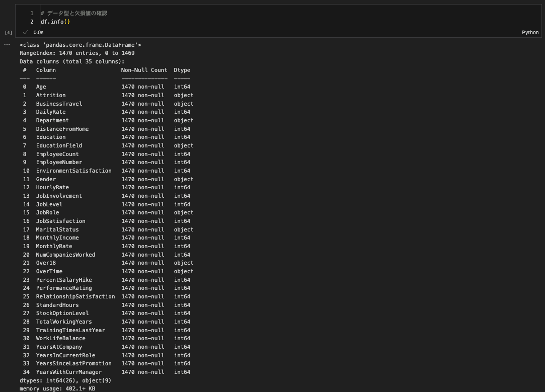The width and height of the screenshot is (545, 392).
Task: Click the Attrition column name text
Action: 50,95
